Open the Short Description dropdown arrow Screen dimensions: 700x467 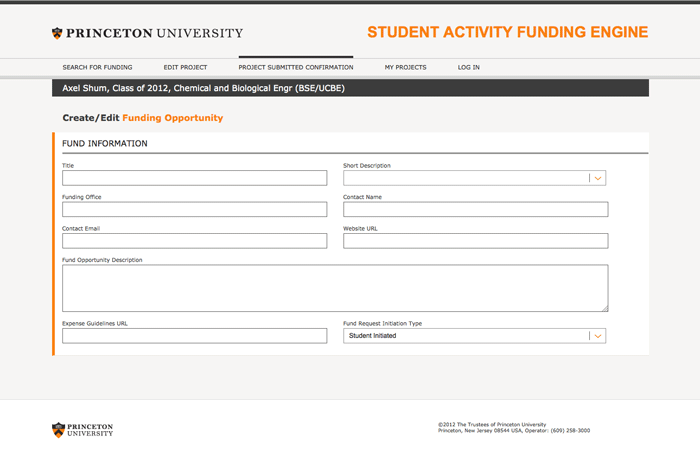click(598, 178)
